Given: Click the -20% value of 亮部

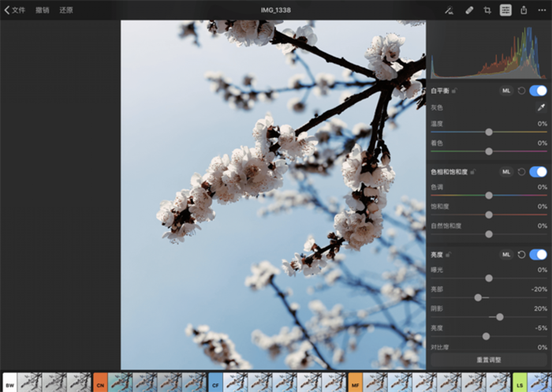Looking at the screenshot, I should tap(539, 289).
